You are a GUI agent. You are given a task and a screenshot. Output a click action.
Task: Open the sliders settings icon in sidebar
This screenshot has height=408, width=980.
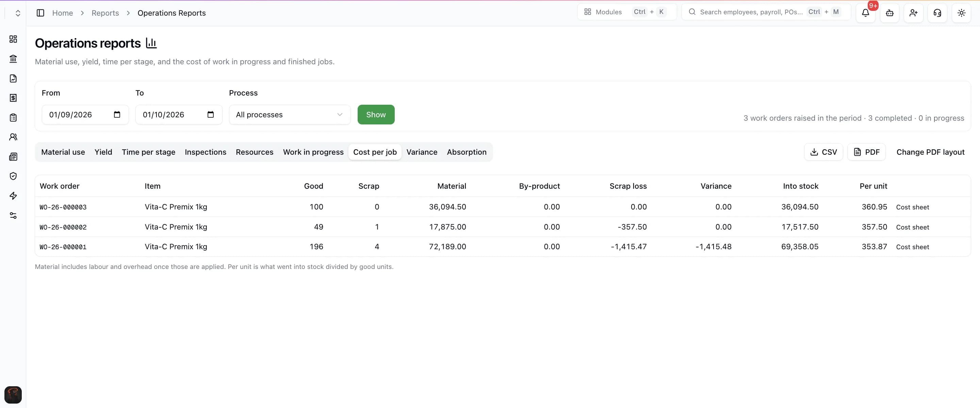pos(13,215)
